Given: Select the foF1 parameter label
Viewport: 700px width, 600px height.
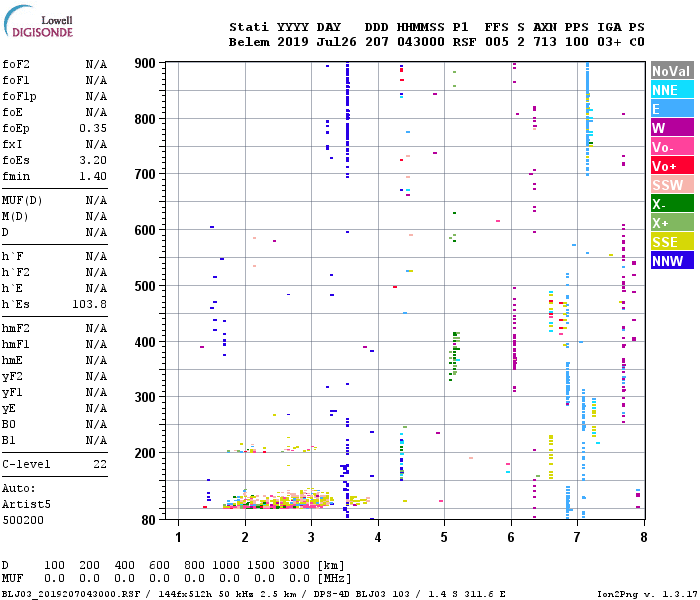Looking at the screenshot, I should (16, 80).
